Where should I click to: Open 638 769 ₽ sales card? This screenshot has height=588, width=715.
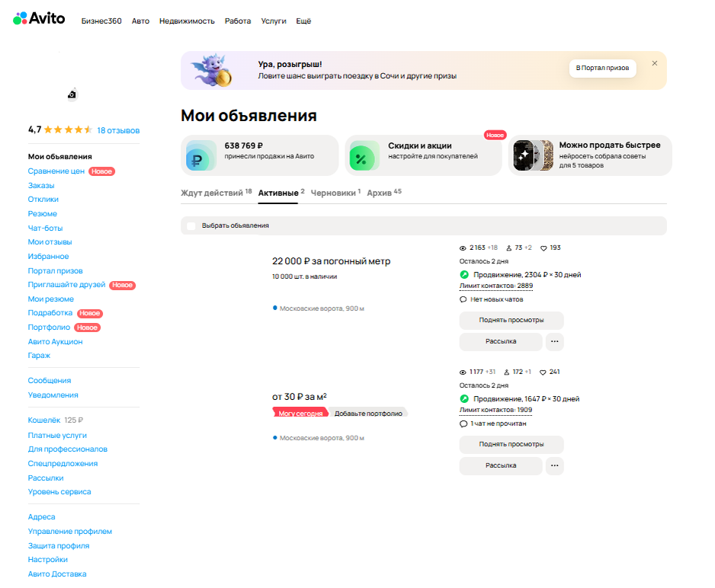pos(259,155)
